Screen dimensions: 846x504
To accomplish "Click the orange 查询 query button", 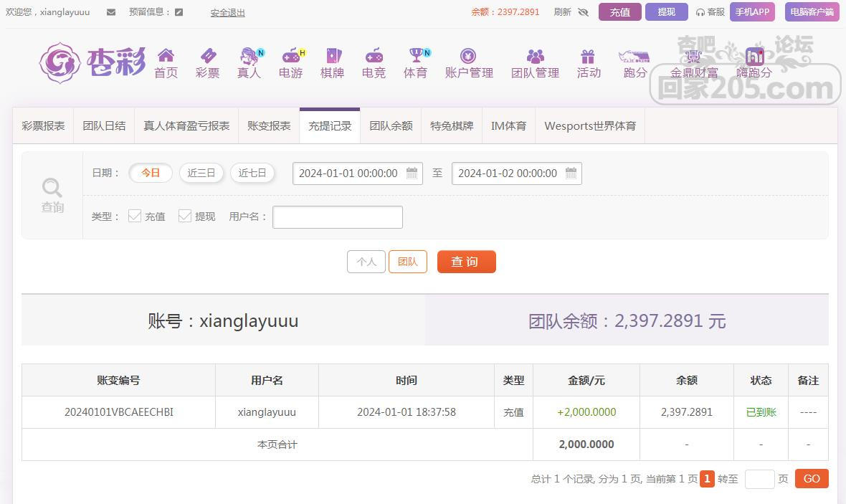I will [466, 262].
